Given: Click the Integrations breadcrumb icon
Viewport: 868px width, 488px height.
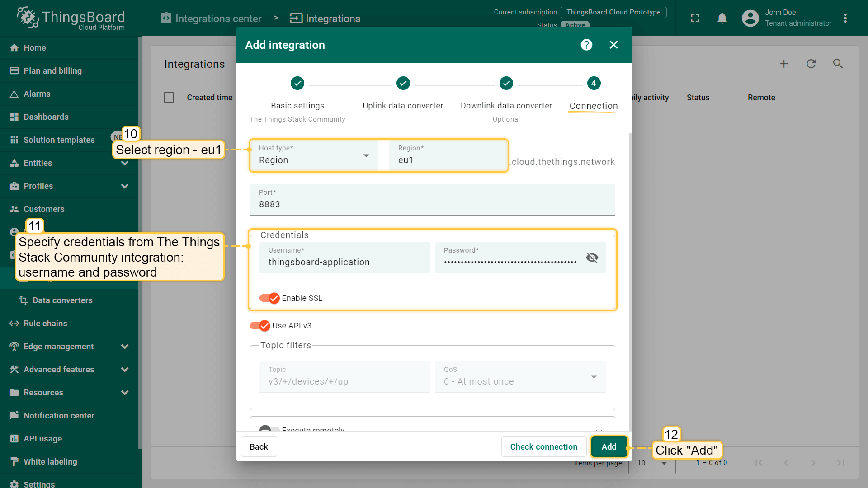Looking at the screenshot, I should (296, 18).
